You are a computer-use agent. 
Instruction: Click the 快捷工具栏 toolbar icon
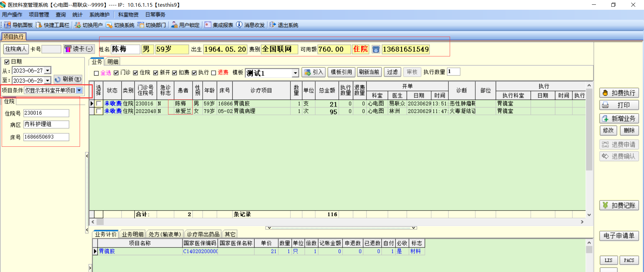pos(39,25)
